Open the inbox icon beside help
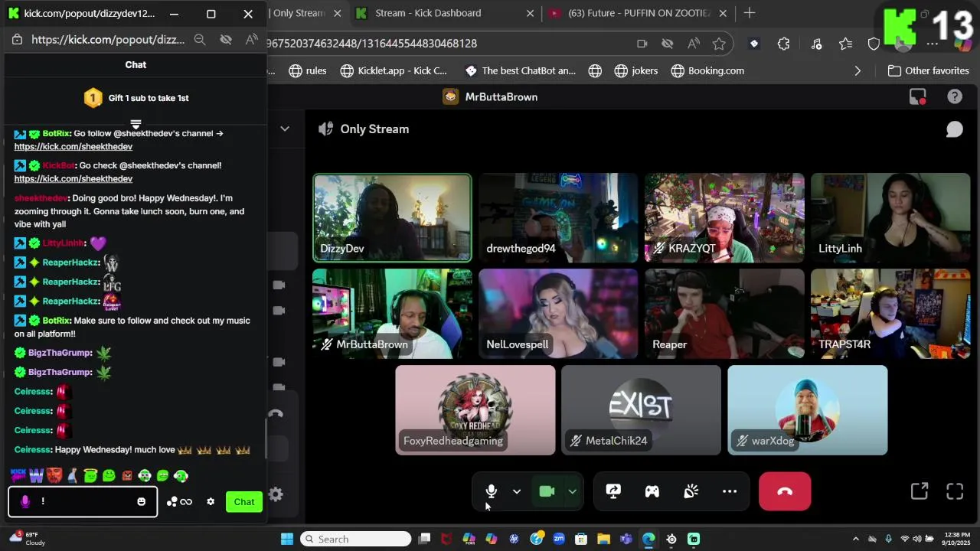Image resolution: width=980 pixels, height=551 pixels. click(x=917, y=96)
